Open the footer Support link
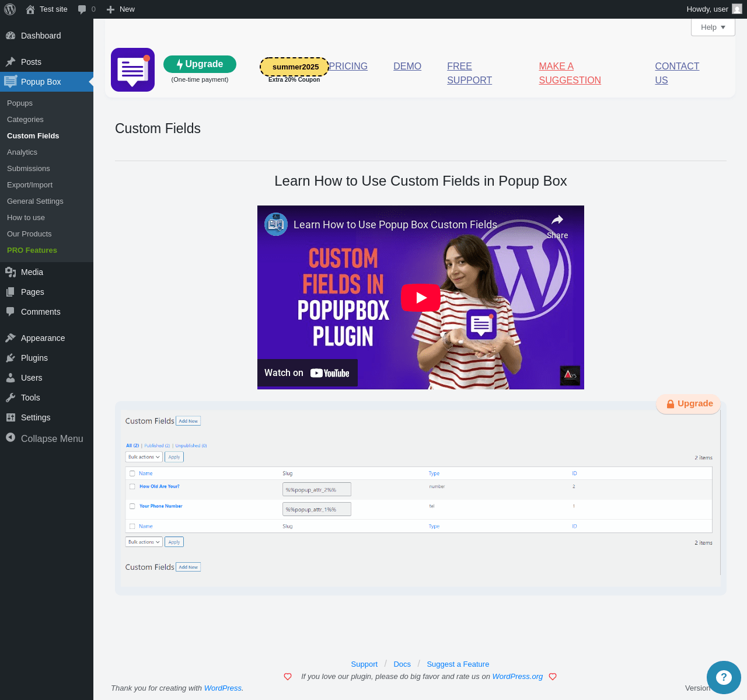747x700 pixels. point(364,664)
